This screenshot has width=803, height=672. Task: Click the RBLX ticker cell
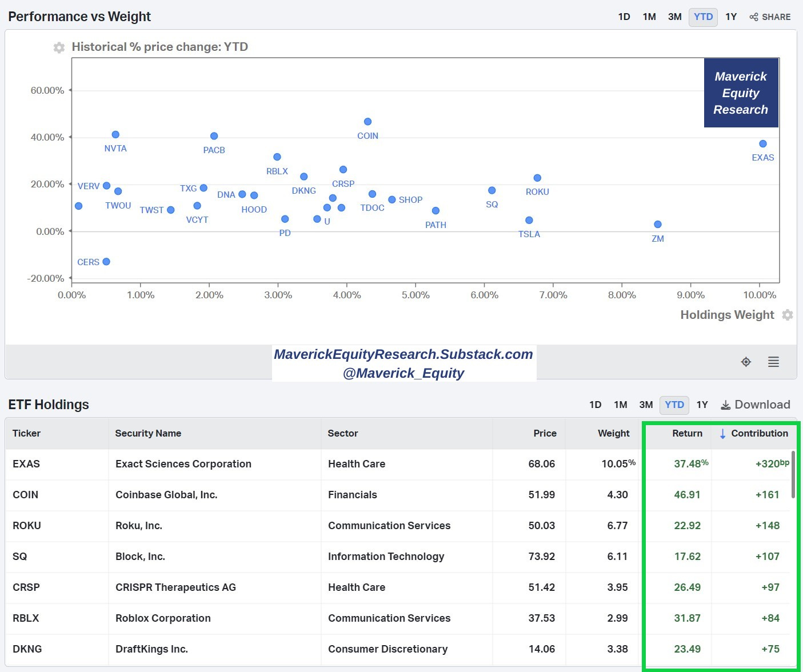pyautogui.click(x=26, y=618)
